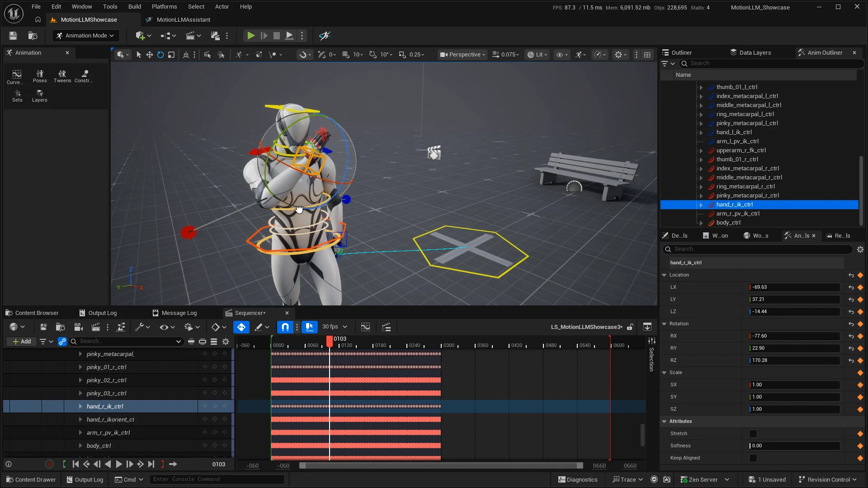This screenshot has width=868, height=488.
Task: Open the Actor menu
Action: click(x=222, y=7)
